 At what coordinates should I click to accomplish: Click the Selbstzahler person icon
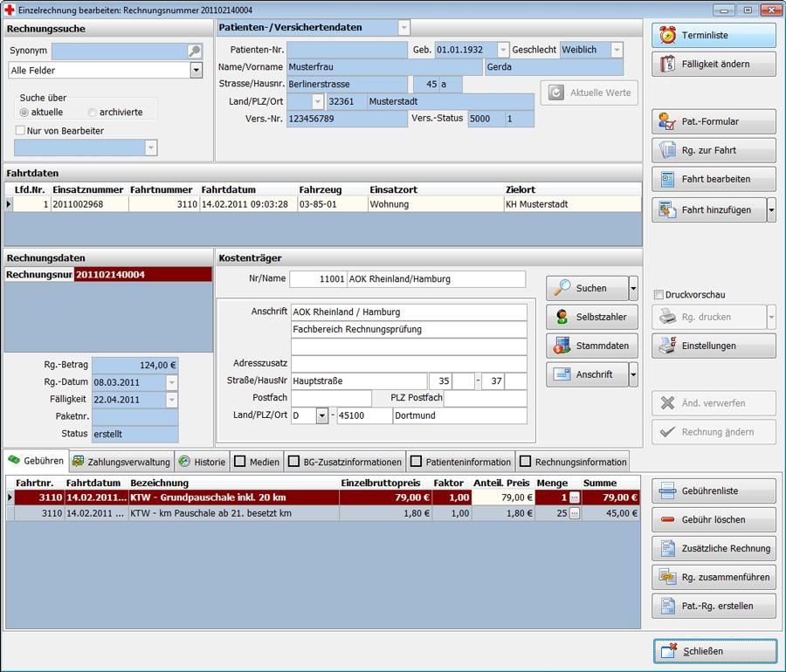(561, 317)
